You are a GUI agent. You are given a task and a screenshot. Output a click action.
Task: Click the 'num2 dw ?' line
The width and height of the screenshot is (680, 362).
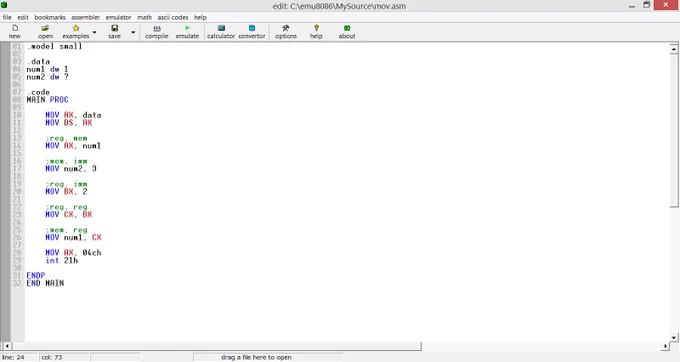click(x=47, y=77)
